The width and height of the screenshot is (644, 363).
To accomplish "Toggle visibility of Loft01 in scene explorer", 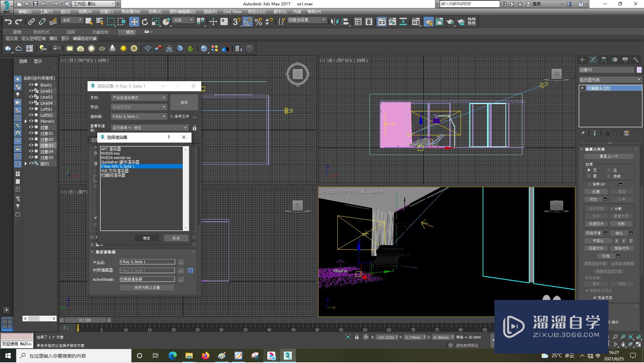I will (x=31, y=109).
